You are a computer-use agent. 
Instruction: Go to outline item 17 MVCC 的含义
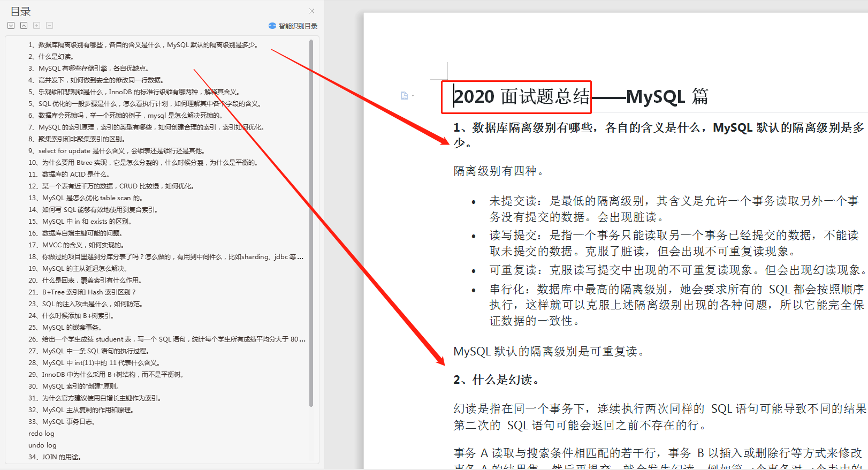coord(77,245)
